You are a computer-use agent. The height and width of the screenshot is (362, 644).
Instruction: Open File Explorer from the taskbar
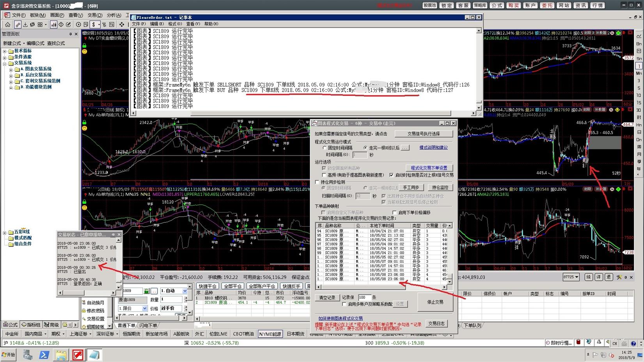tap(61, 355)
